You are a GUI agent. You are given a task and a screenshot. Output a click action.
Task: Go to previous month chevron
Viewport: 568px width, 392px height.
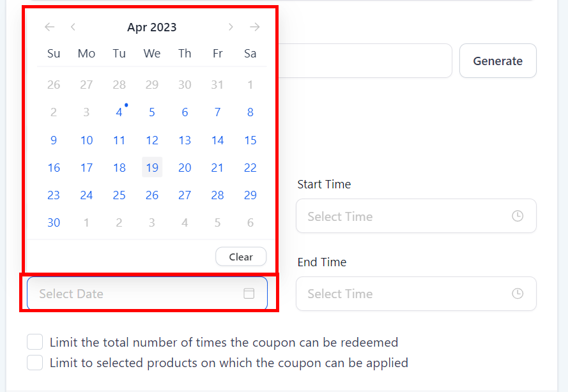73,27
